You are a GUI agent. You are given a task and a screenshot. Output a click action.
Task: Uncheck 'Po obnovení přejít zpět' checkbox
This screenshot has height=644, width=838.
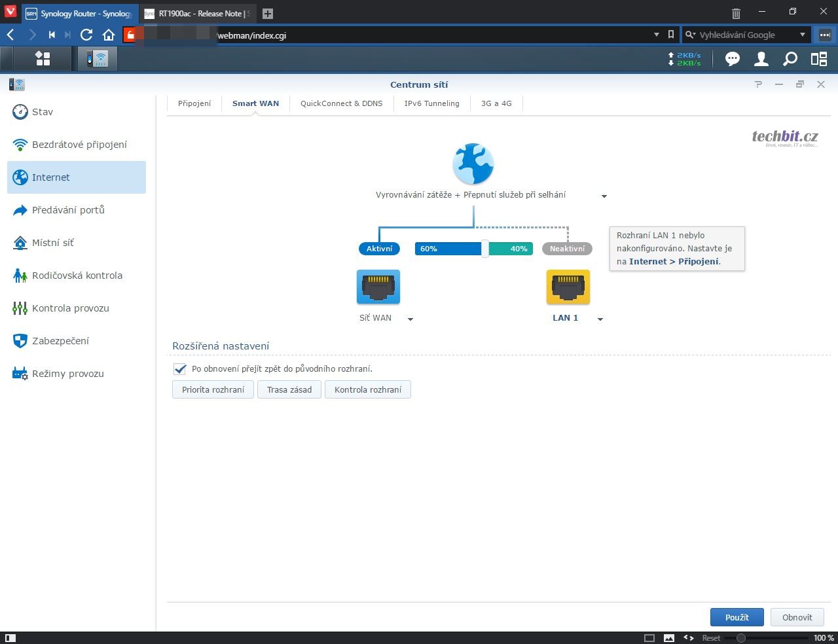point(180,369)
